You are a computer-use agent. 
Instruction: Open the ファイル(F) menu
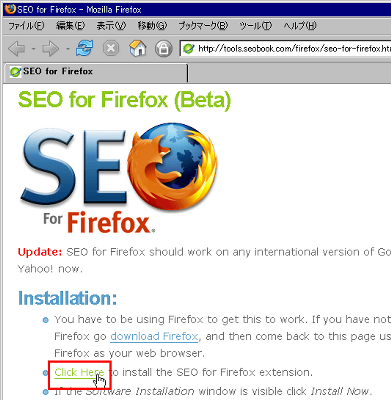pyautogui.click(x=26, y=26)
